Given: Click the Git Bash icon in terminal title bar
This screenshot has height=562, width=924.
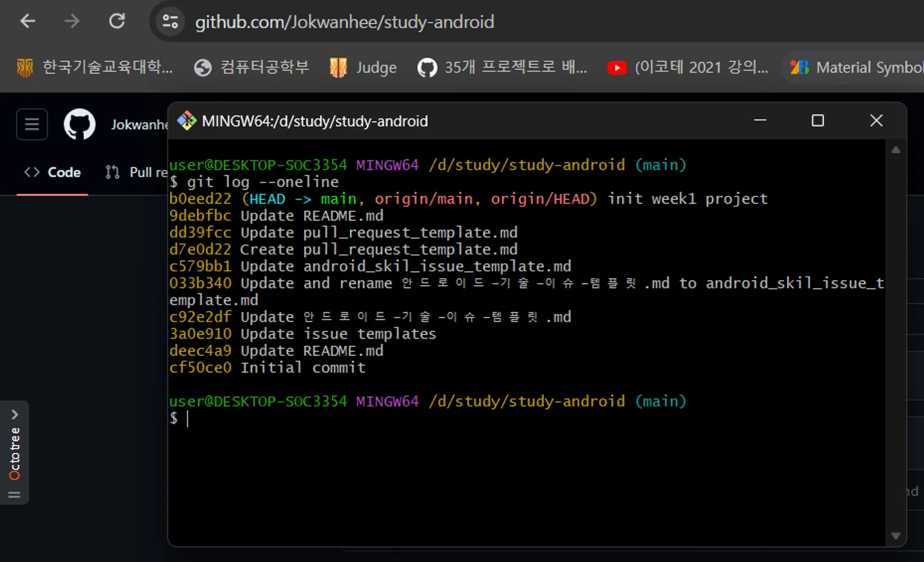Looking at the screenshot, I should (x=187, y=121).
